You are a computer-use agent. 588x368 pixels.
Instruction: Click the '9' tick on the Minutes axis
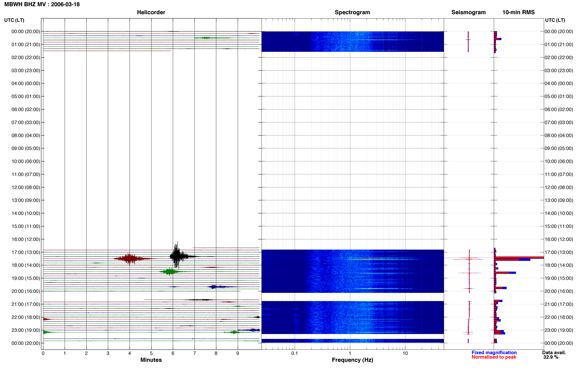point(238,353)
